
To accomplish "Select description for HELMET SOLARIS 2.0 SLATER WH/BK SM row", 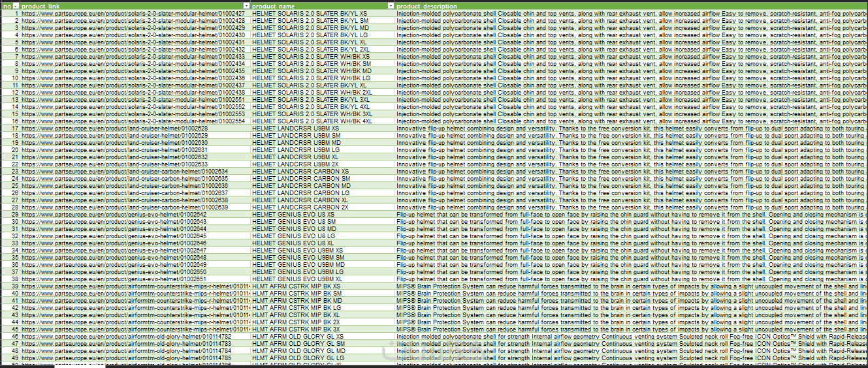I will (x=632, y=63).
